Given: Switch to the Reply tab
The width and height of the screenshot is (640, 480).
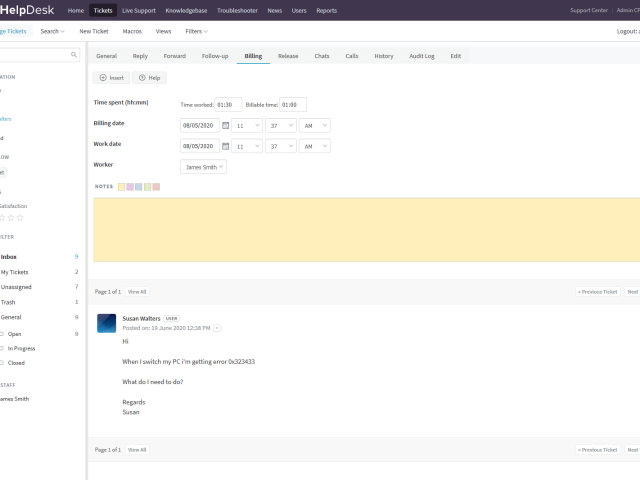Looking at the screenshot, I should point(140,56).
